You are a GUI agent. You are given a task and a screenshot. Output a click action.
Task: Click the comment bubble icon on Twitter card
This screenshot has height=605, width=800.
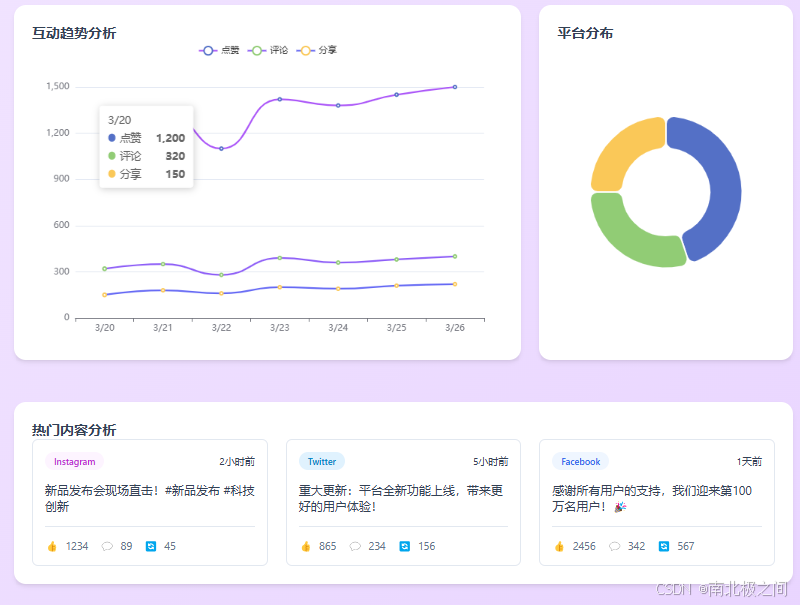[355, 546]
